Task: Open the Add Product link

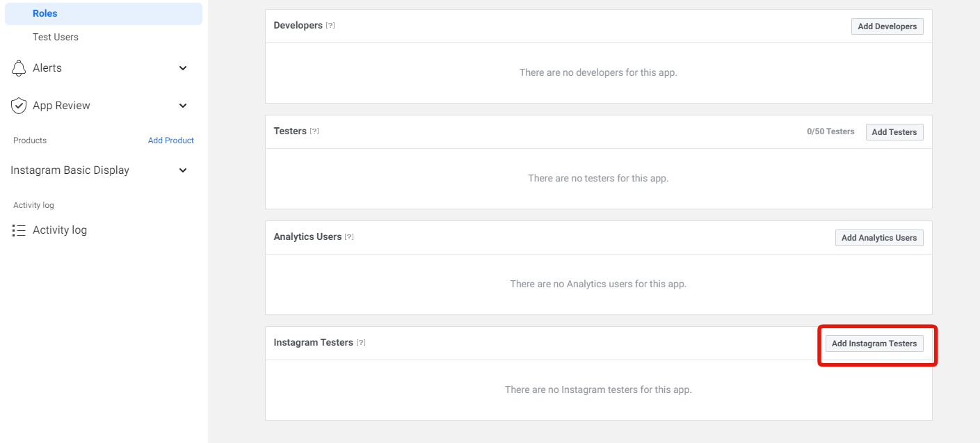Action: pyautogui.click(x=170, y=140)
